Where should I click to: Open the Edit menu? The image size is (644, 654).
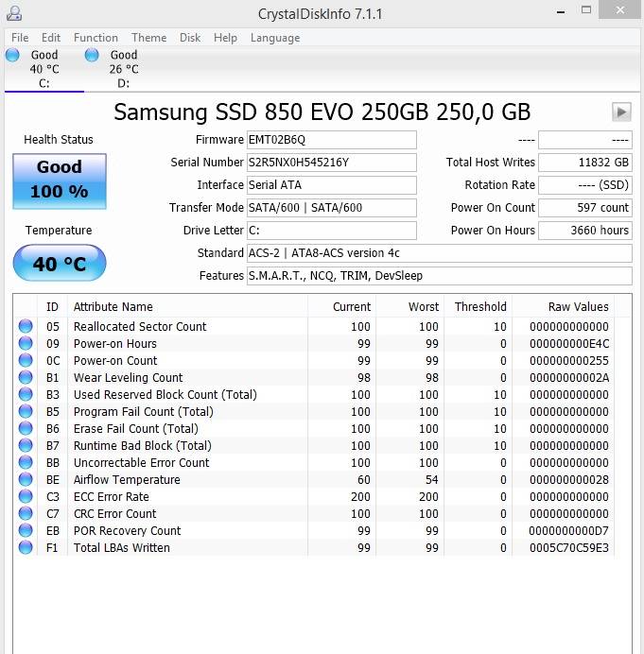[x=51, y=38]
